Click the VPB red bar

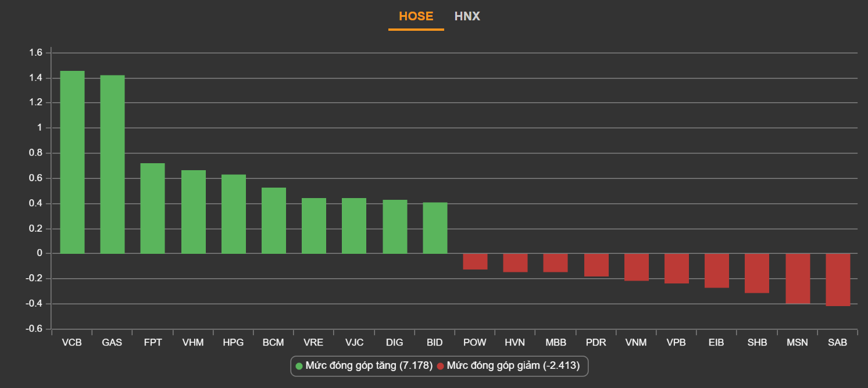pos(677,268)
